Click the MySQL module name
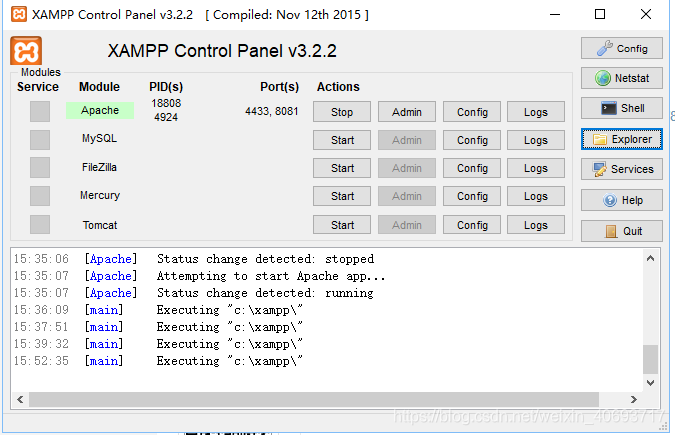Viewport: 675px width, 435px height. pos(99,138)
